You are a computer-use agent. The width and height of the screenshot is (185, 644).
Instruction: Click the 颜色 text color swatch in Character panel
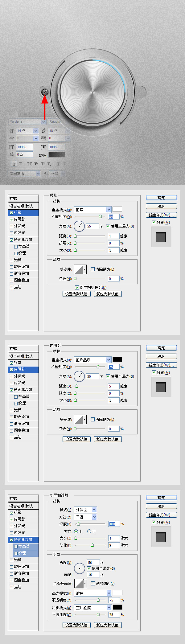point(56,155)
